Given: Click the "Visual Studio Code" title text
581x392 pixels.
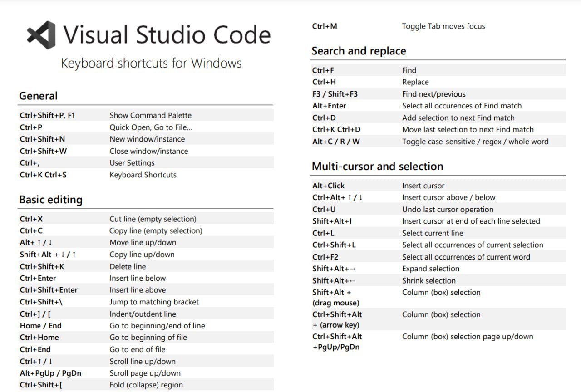Looking at the screenshot, I should [167, 35].
